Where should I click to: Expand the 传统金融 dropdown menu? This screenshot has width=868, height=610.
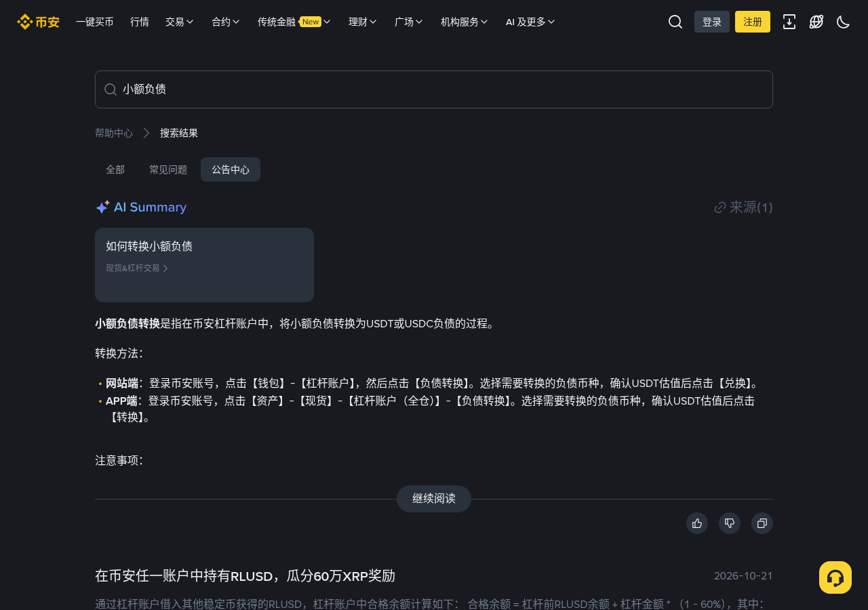click(294, 22)
